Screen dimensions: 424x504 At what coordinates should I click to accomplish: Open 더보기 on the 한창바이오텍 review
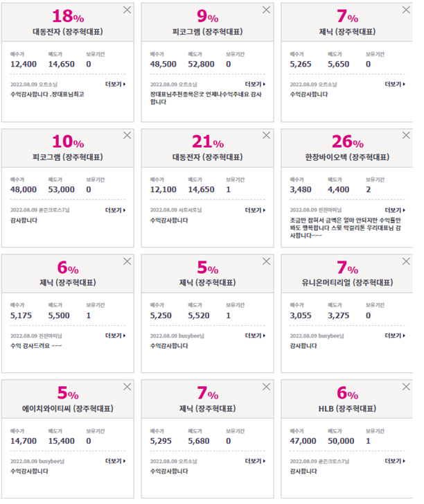[395, 210]
